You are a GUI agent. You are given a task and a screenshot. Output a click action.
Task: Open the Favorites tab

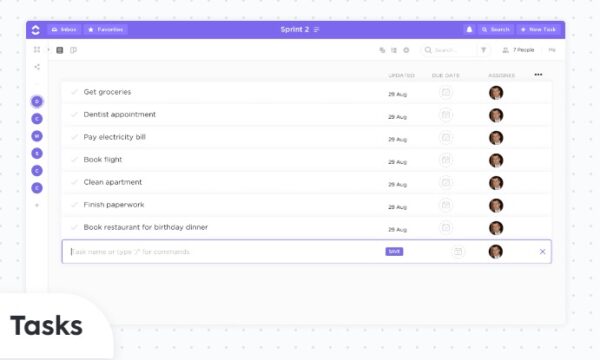pos(106,29)
